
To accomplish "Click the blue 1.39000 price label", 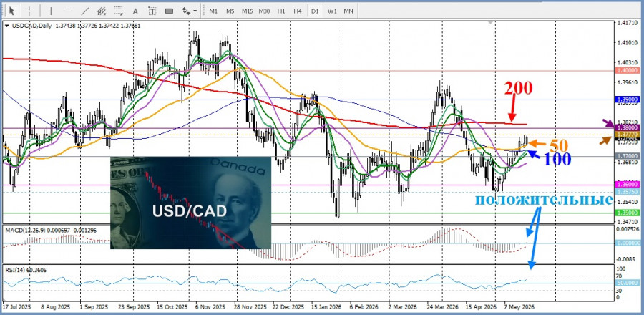I will coord(628,100).
